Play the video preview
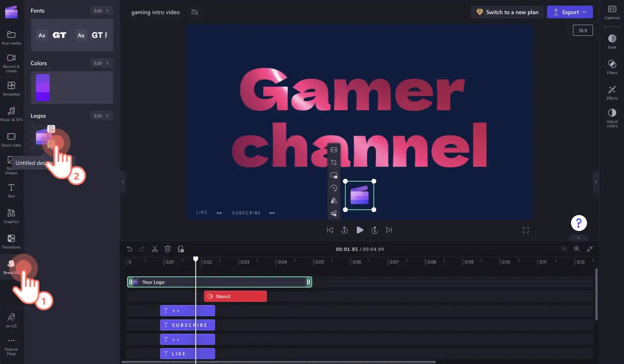This screenshot has height=364, width=624. 360,230
